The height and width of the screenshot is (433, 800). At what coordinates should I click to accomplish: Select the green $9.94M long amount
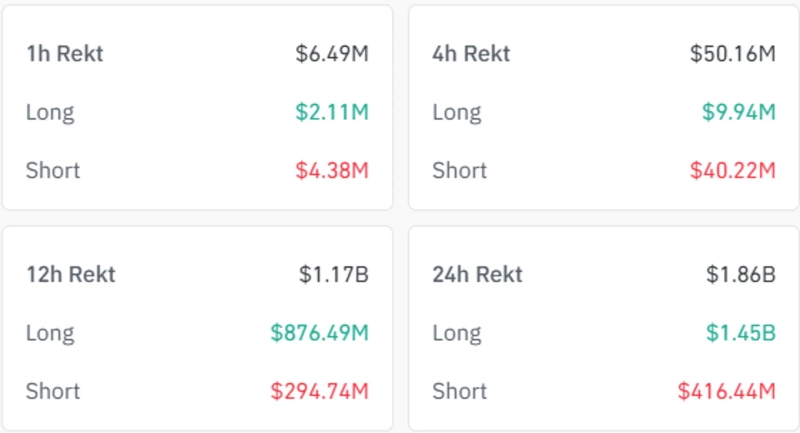tap(738, 112)
